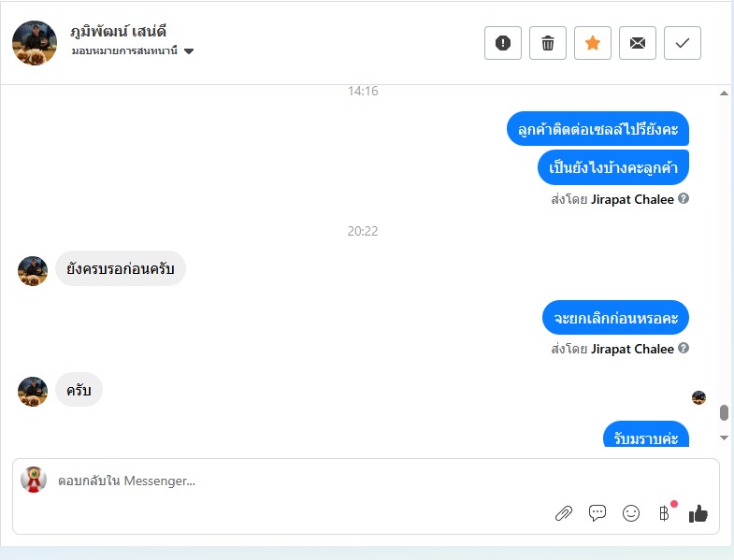This screenshot has width=734, height=560.
Task: Mark conversation unread with envelope icon
Action: point(638,43)
